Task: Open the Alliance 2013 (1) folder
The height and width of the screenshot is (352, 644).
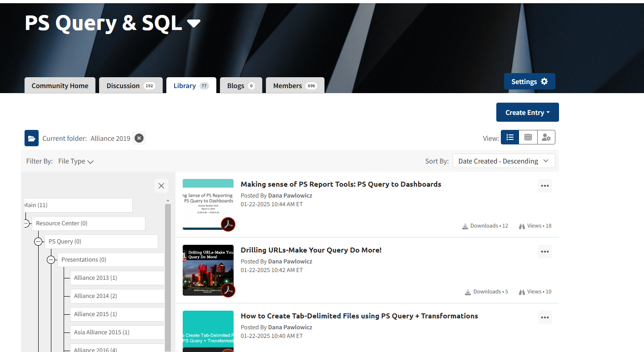Action: pyautogui.click(x=117, y=278)
